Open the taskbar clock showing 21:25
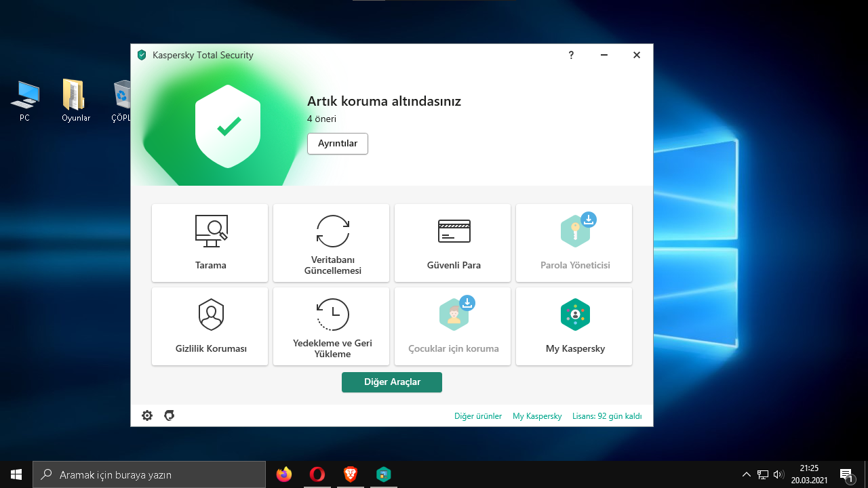868x488 pixels. click(809, 474)
